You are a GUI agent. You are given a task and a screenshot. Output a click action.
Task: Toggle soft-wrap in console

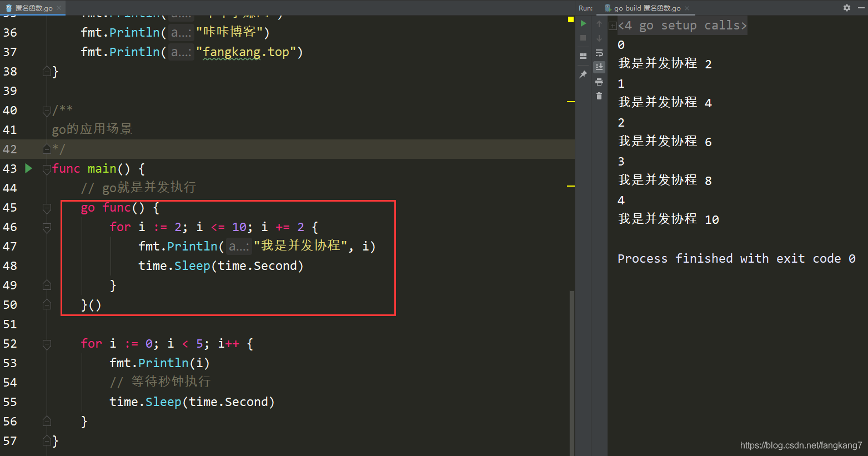(x=599, y=53)
